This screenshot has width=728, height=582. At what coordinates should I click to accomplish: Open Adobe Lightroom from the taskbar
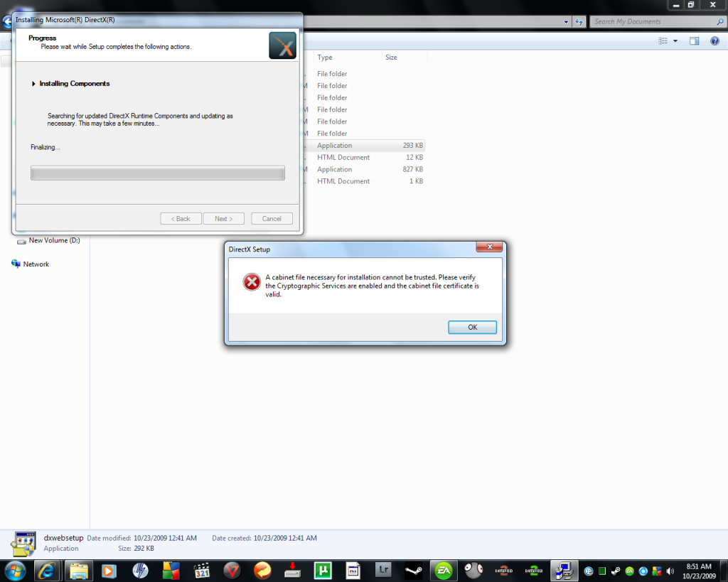[383, 571]
